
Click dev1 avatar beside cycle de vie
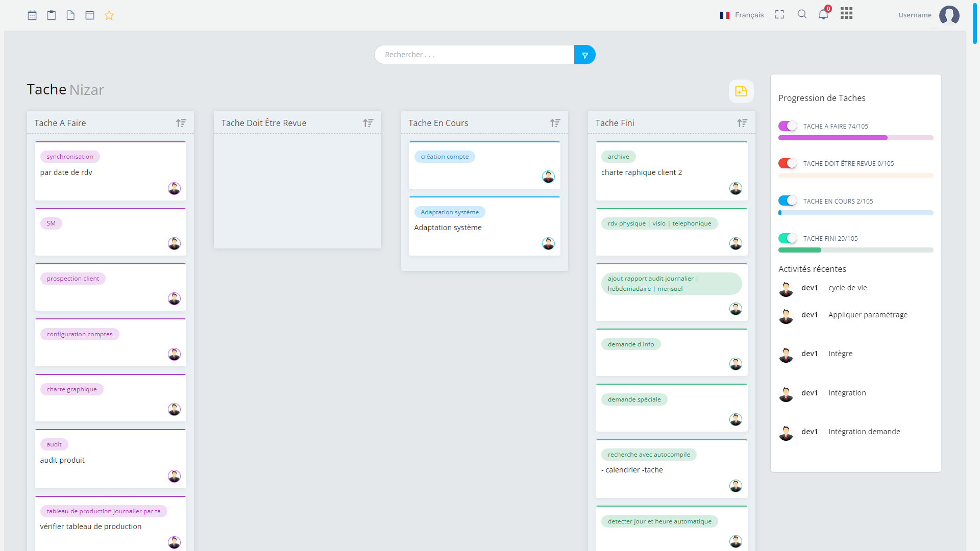pyautogui.click(x=786, y=289)
